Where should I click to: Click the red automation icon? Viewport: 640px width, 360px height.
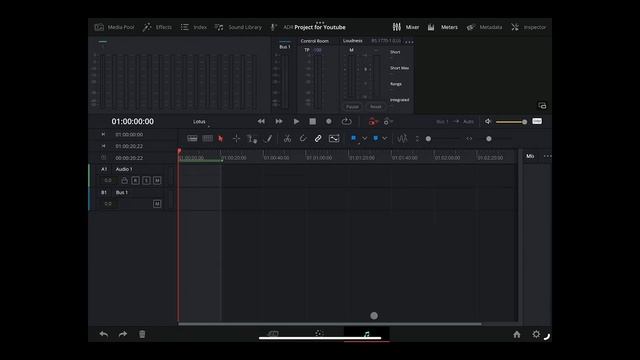373,122
